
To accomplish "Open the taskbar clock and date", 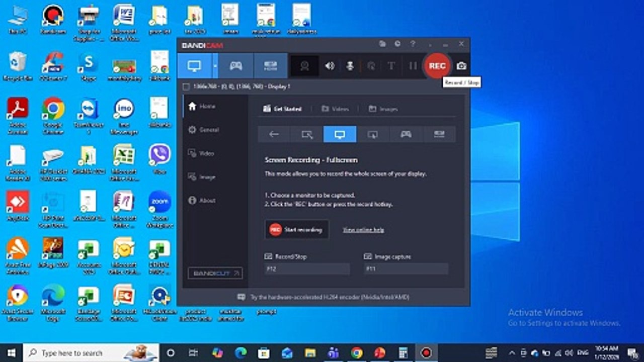I will pos(606,353).
